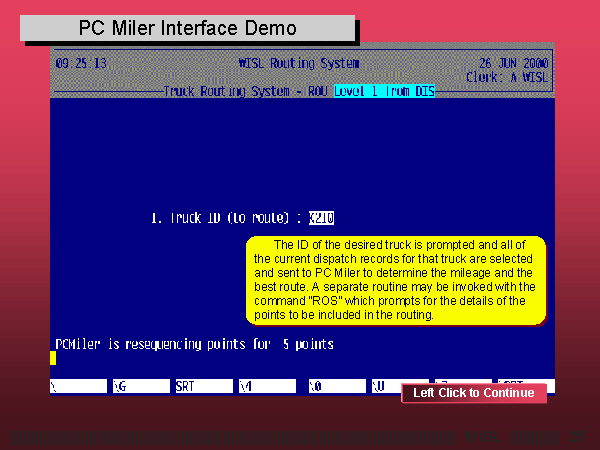Select the Truck ID field showing X210
The image size is (600, 450).
[x=321, y=218]
